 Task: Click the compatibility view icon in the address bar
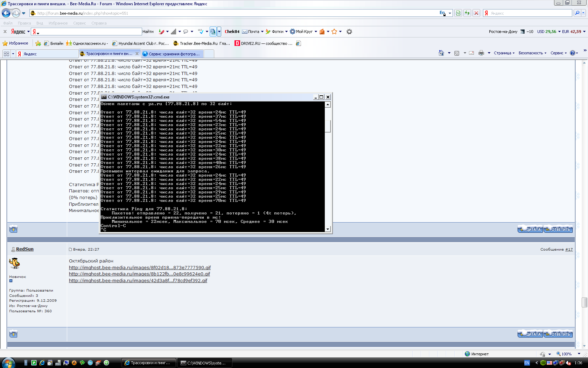coord(458,13)
